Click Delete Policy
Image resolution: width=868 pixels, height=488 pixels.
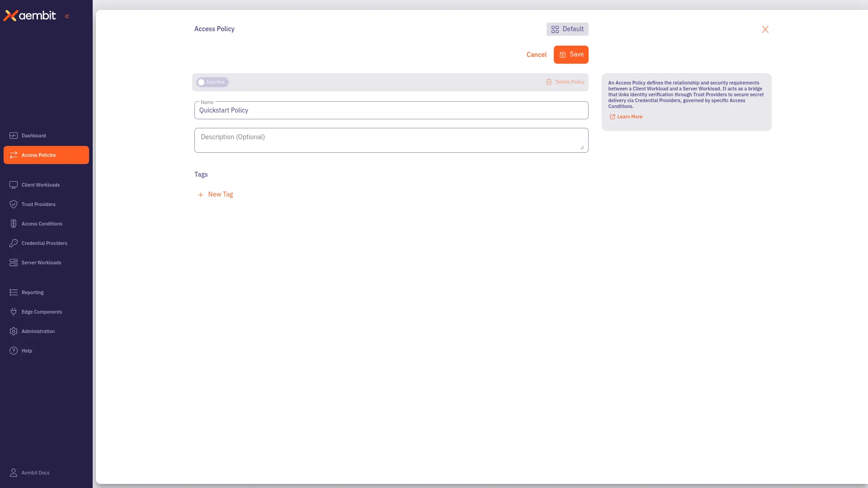[x=565, y=82]
